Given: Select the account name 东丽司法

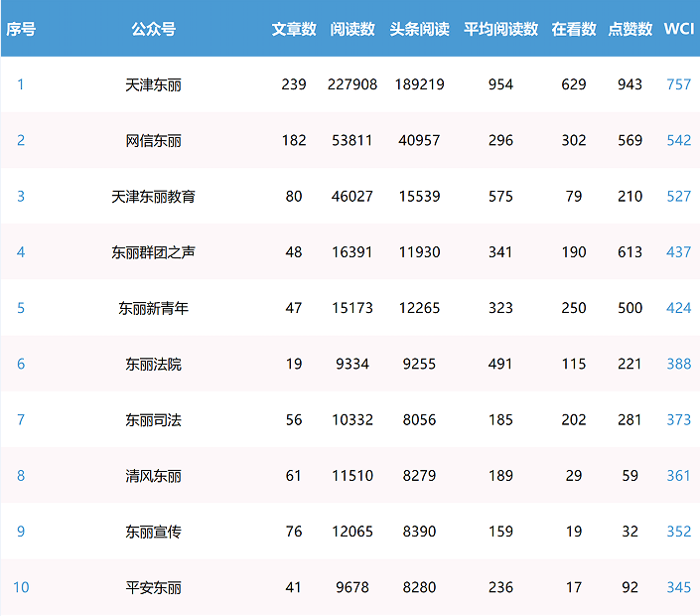Looking at the screenshot, I should [154, 420].
